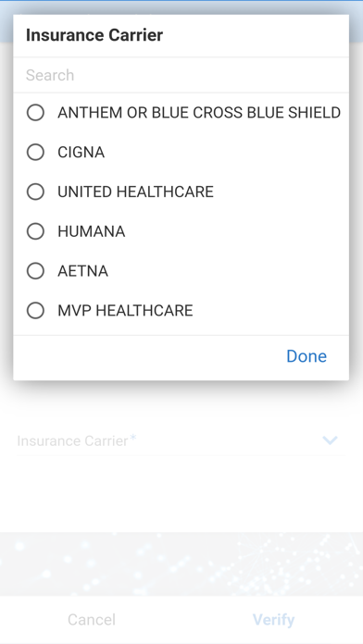The image size is (363, 644).
Task: Tap the ANTHEM OR BLUE CROSS BLUE SHIELD text
Action: pos(199,113)
